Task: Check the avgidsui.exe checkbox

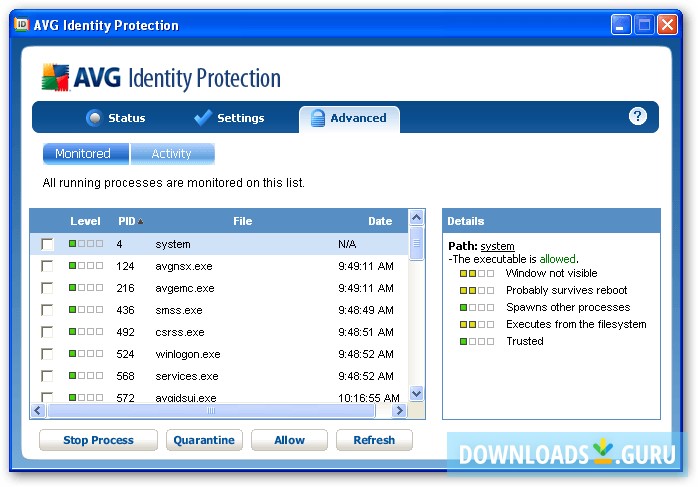Action: (x=47, y=397)
